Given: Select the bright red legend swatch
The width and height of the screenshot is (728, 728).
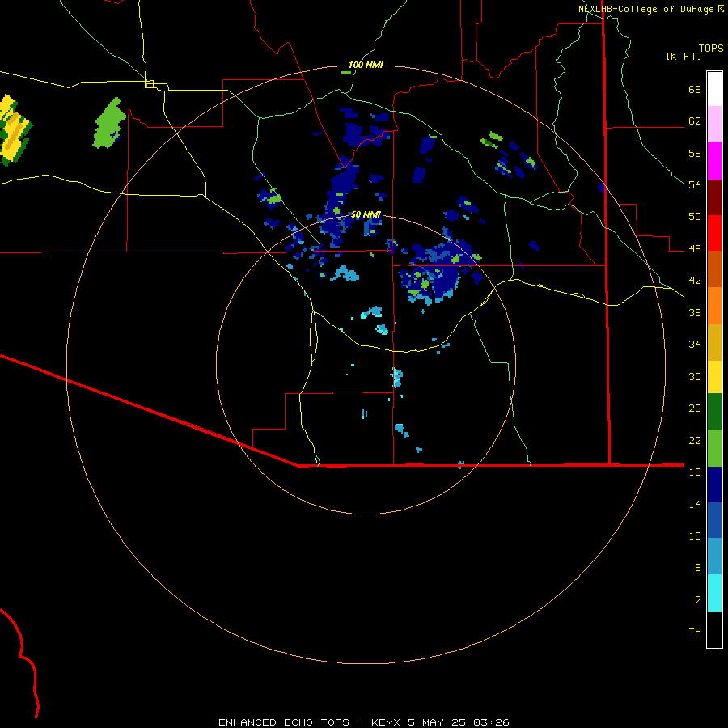Looking at the screenshot, I should [x=714, y=233].
